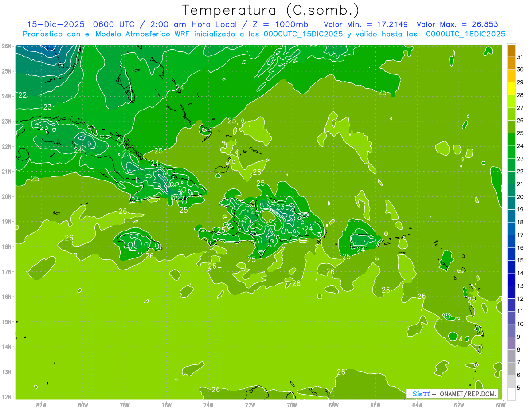Click the "Valor Min. = 17.2149" readout
Screen dimensions: 532x411
click(366, 24)
